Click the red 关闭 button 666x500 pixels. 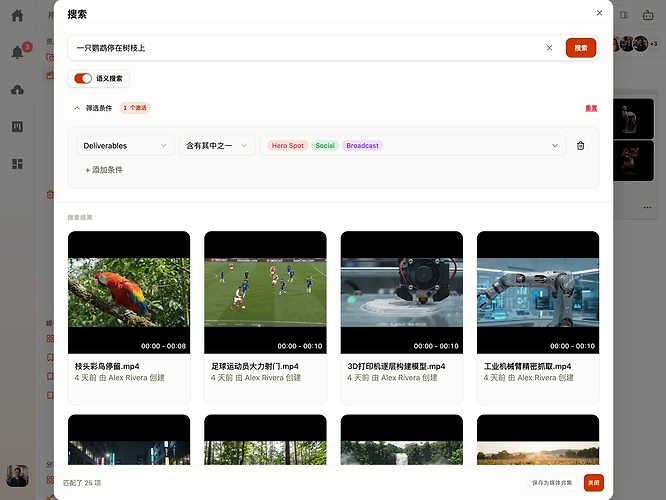pyautogui.click(x=594, y=483)
